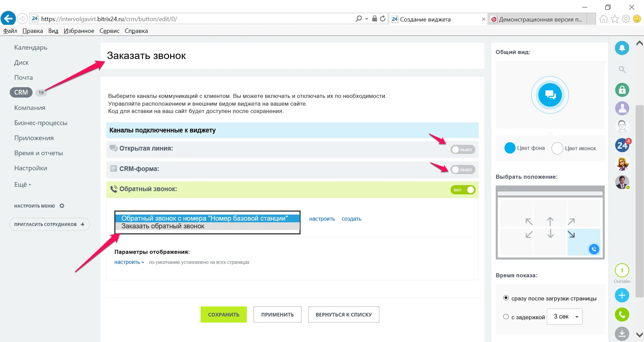Viewport: 644px width, 342px height.
Task: Click the notifications bell icon
Action: pyautogui.click(x=622, y=48)
